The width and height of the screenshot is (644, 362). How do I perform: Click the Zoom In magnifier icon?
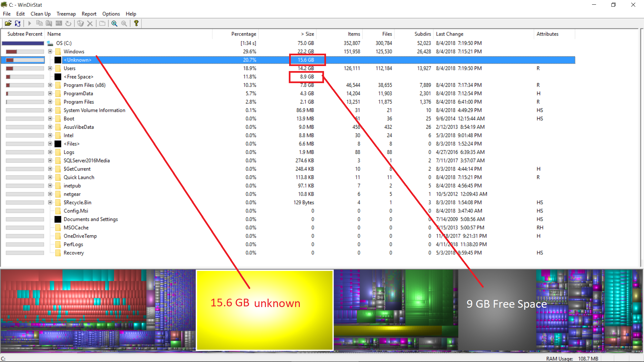pyautogui.click(x=114, y=23)
